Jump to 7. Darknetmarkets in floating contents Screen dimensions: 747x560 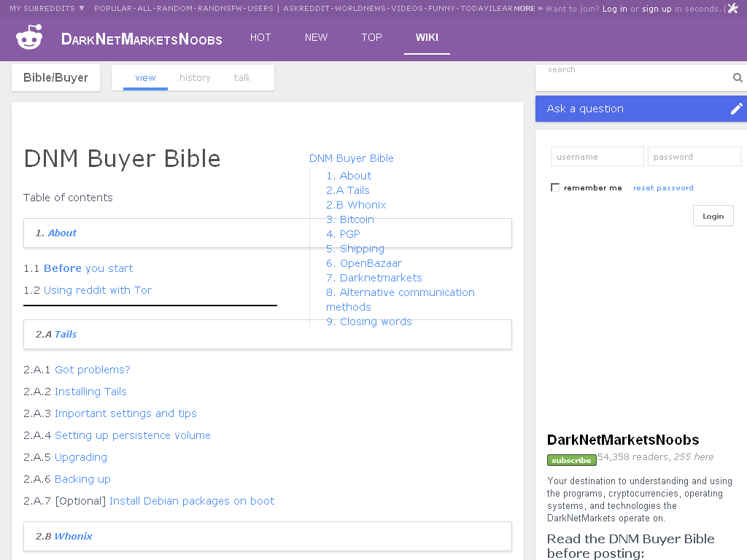click(374, 278)
